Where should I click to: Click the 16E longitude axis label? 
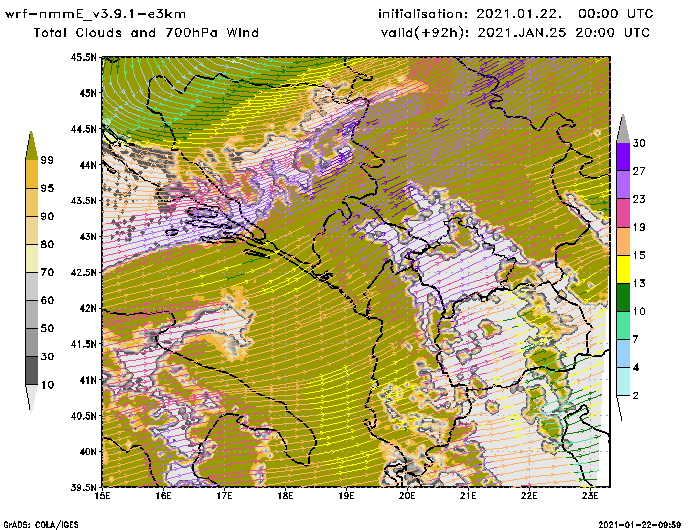click(x=163, y=496)
